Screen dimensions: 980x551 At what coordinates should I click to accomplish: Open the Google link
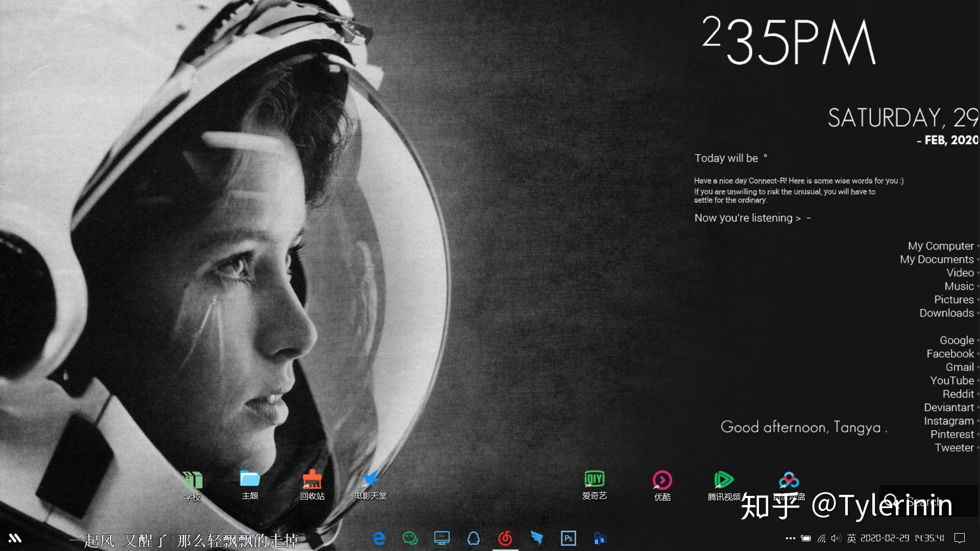click(957, 340)
